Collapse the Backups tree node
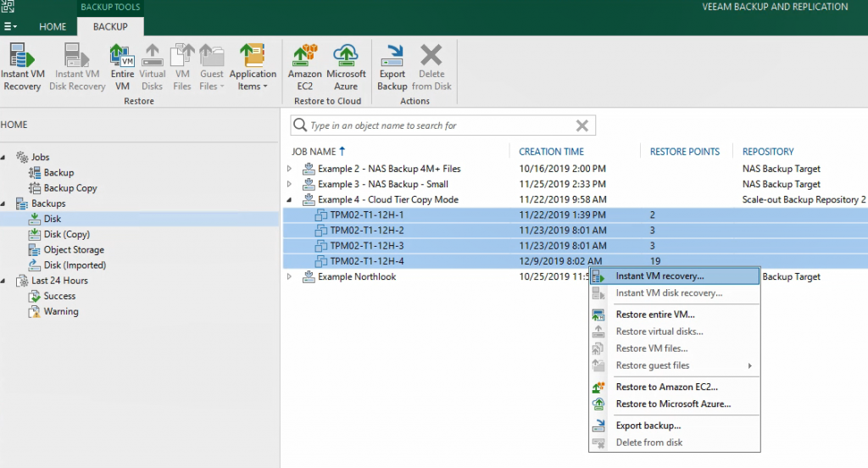The width and height of the screenshot is (868, 468). click(3, 203)
